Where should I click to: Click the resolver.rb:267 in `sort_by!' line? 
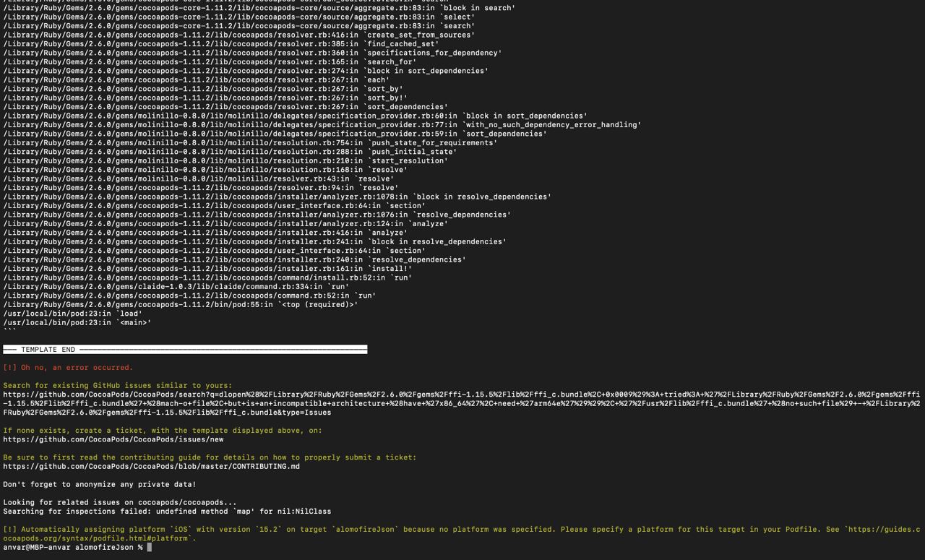pyautogui.click(x=205, y=98)
